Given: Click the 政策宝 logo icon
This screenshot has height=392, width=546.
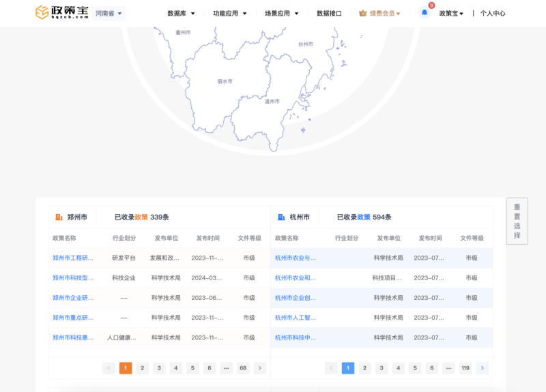Looking at the screenshot, I should point(42,13).
